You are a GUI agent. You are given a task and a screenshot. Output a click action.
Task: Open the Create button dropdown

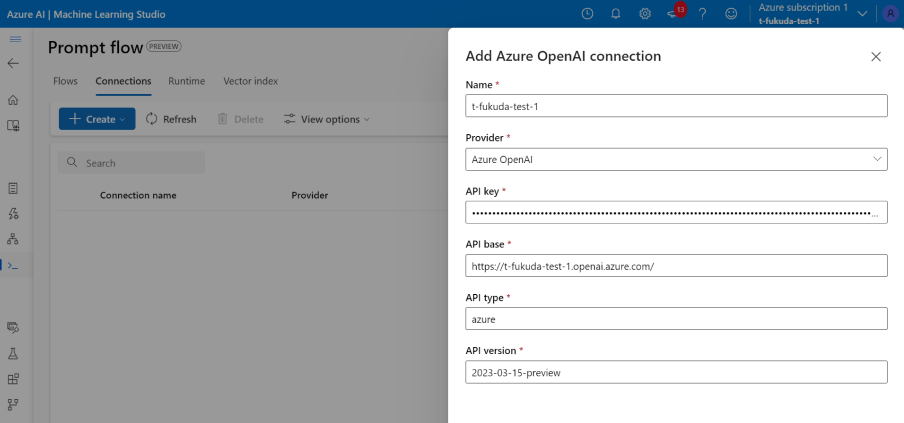pos(97,119)
